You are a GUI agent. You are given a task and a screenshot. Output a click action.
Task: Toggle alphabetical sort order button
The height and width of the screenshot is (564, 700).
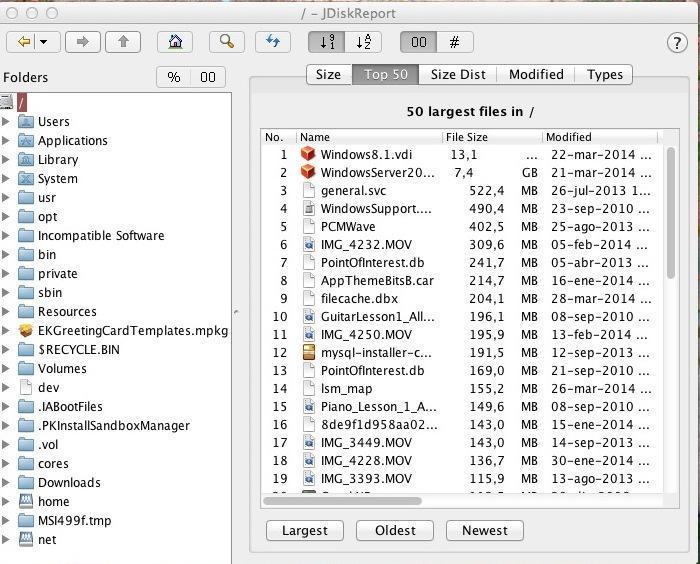pyautogui.click(x=363, y=42)
